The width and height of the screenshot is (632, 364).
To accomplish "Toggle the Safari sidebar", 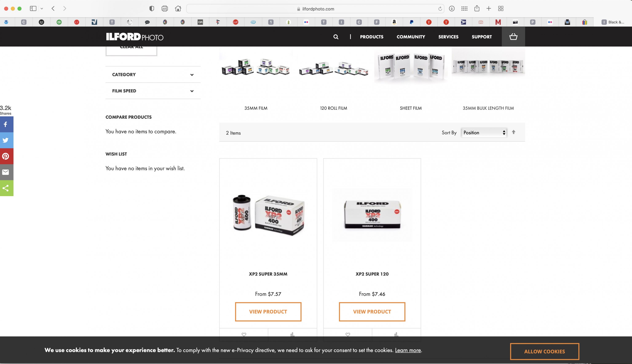I will click(33, 8).
